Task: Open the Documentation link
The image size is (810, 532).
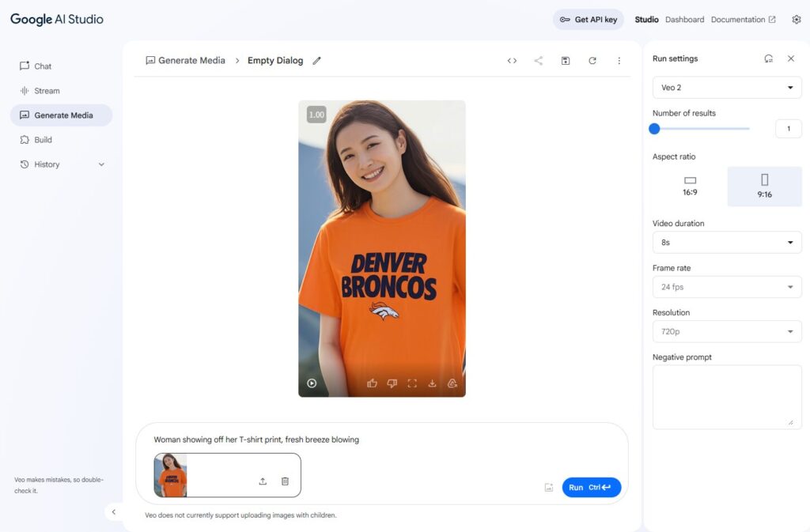Action: (743, 20)
